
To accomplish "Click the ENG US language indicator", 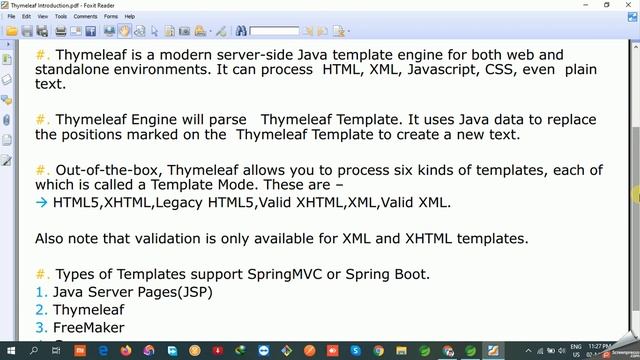I will (x=576, y=351).
